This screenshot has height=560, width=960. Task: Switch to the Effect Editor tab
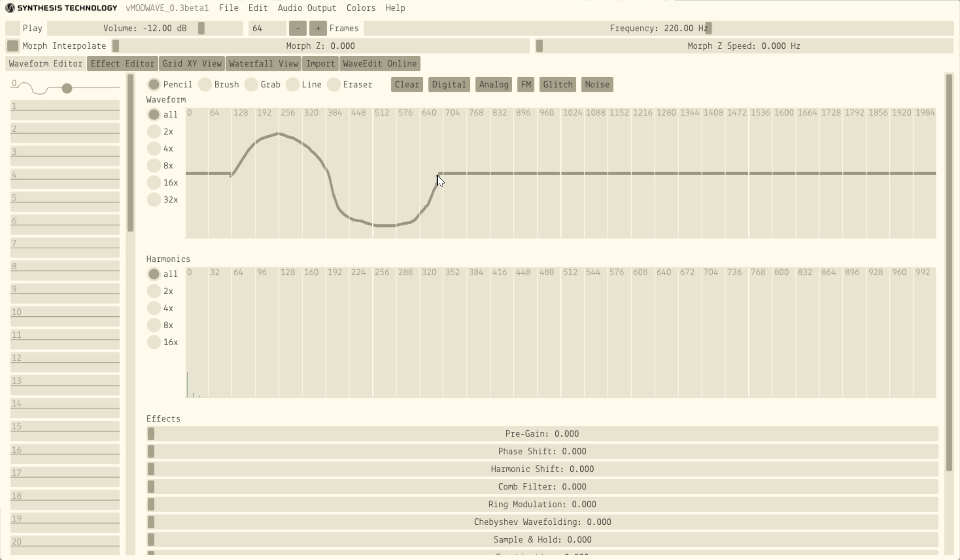pyautogui.click(x=123, y=64)
